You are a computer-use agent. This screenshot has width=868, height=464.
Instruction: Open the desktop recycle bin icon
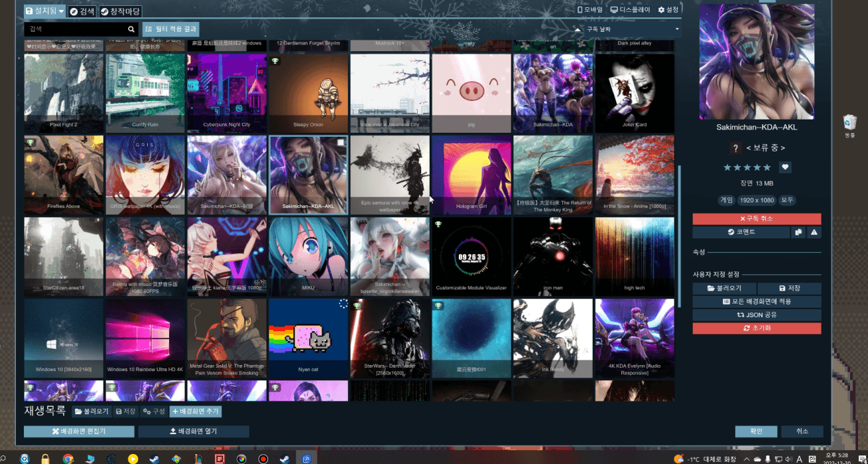[850, 125]
